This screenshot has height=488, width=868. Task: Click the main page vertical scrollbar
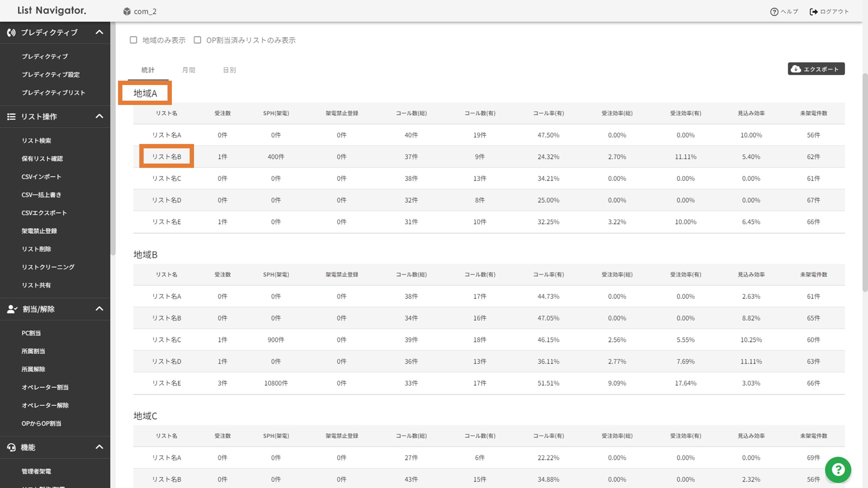pos(865,182)
